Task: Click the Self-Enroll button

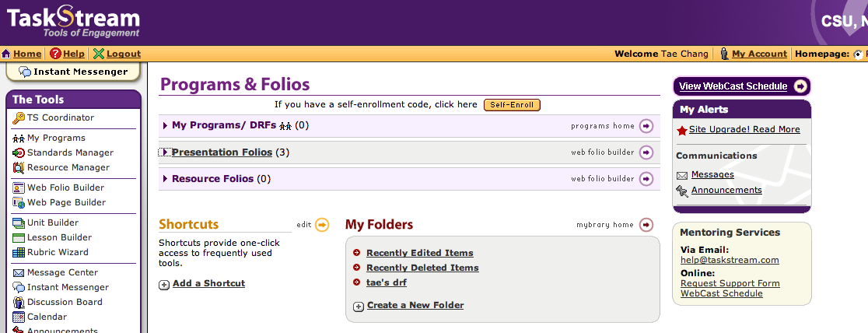Action: 512,105
